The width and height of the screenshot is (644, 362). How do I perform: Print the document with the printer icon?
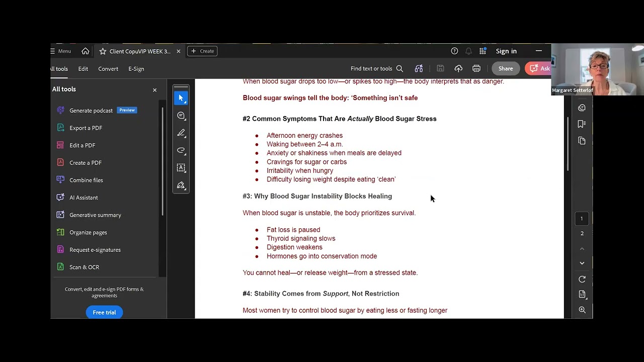476,68
